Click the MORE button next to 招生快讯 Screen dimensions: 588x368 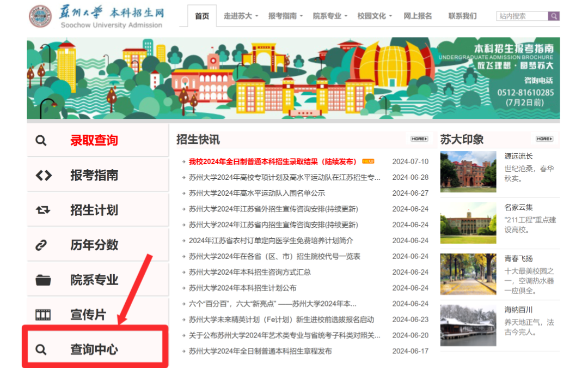tap(419, 139)
